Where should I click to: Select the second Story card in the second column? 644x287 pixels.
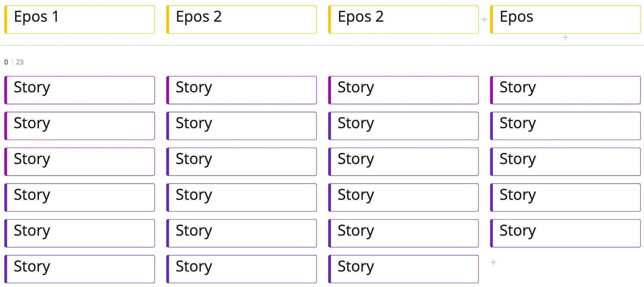point(241,126)
